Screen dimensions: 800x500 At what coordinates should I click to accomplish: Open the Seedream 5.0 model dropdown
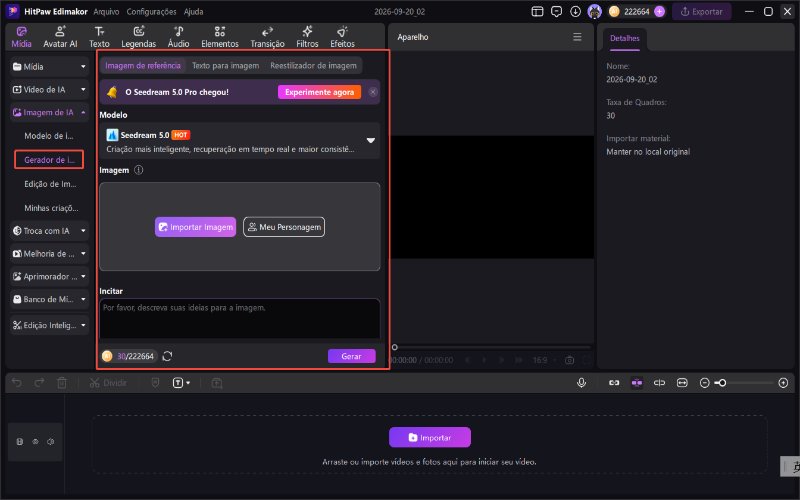pyautogui.click(x=371, y=140)
